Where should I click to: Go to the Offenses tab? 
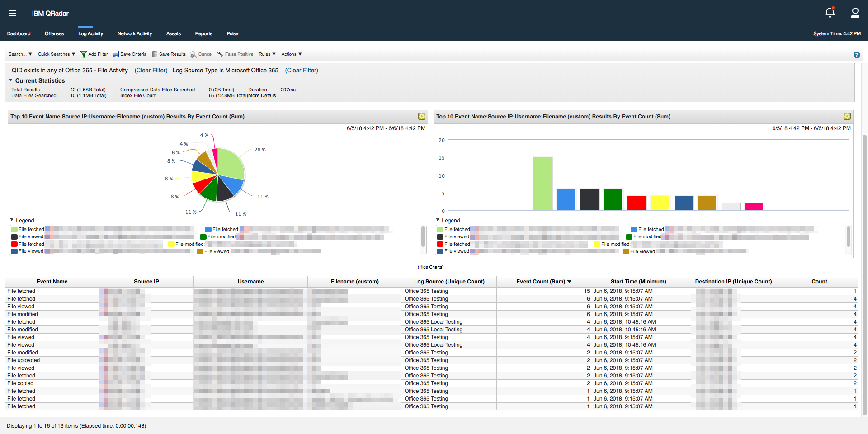tap(54, 33)
